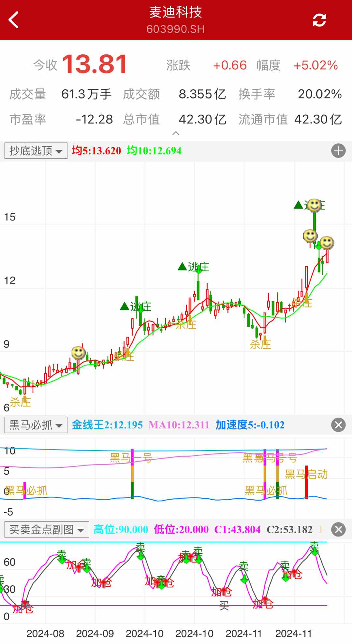Remove the 买卖金点副图 indicator panel
This screenshot has height=644, width=352.
(338, 529)
